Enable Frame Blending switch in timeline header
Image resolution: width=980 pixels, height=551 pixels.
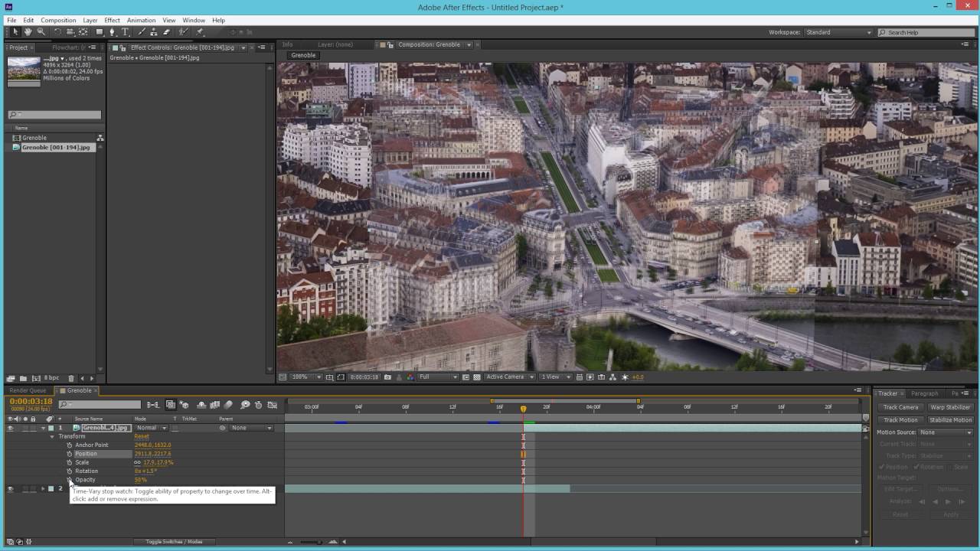click(x=214, y=405)
